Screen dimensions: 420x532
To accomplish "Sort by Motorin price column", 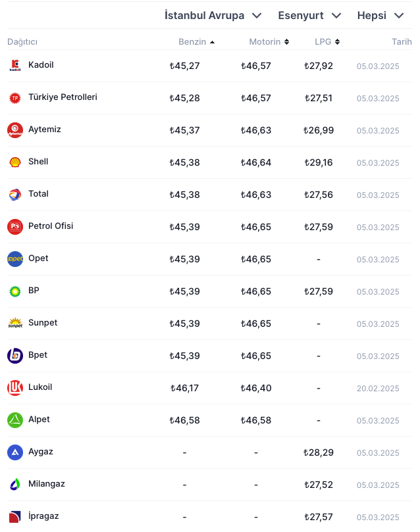I will (269, 42).
